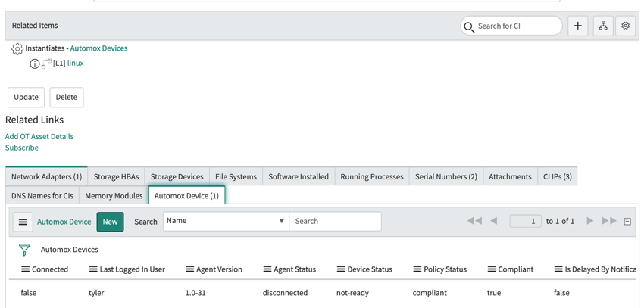This screenshot has height=308, width=644.
Task: Go to first page of the list
Action: point(474,221)
